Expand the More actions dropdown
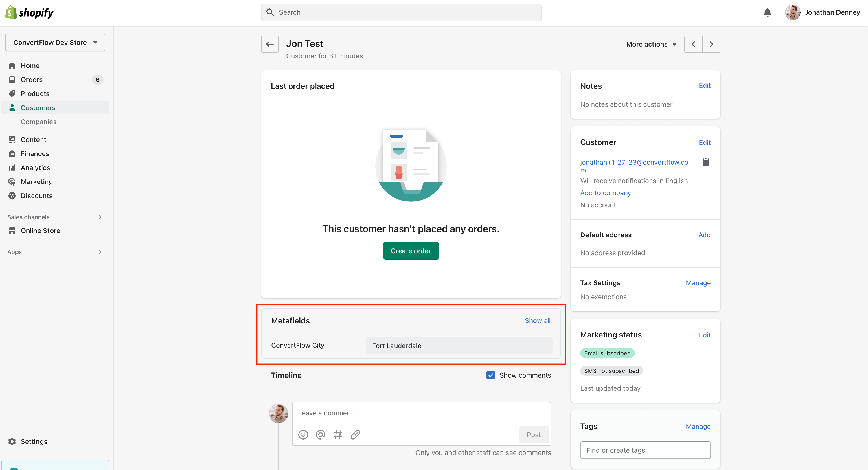Image resolution: width=868 pixels, height=470 pixels. coord(651,44)
